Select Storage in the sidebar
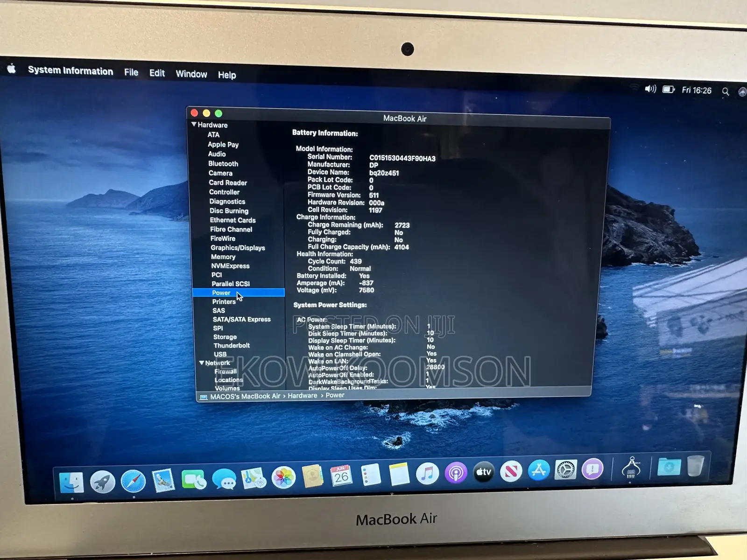The width and height of the screenshot is (747, 560). coord(225,336)
